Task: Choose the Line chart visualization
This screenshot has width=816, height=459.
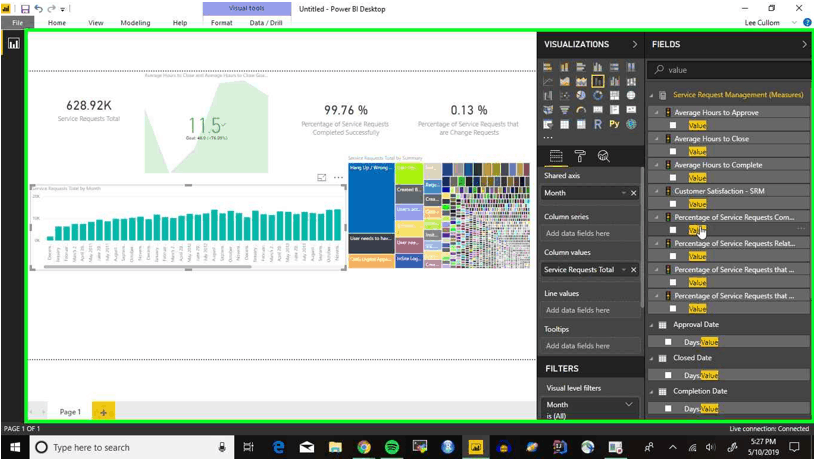Action: pyautogui.click(x=547, y=82)
